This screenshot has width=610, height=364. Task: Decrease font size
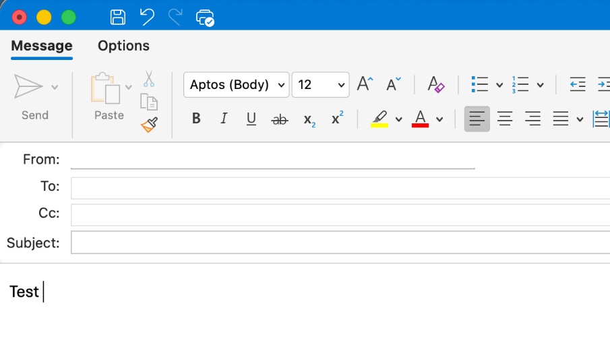coord(394,84)
